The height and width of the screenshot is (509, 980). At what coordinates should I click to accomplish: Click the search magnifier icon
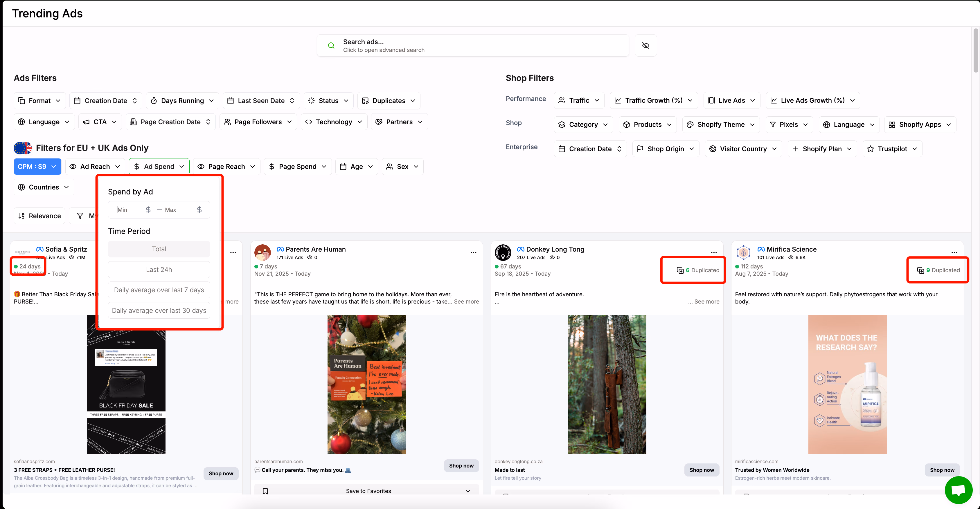(331, 46)
